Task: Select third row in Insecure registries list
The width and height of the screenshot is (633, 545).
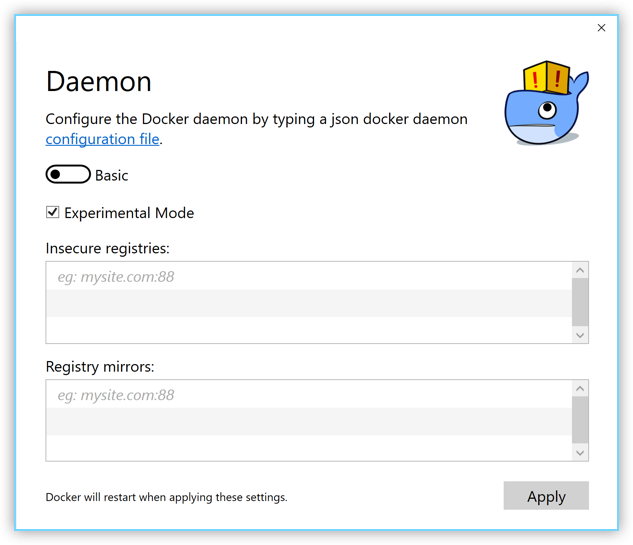Action: (x=308, y=329)
